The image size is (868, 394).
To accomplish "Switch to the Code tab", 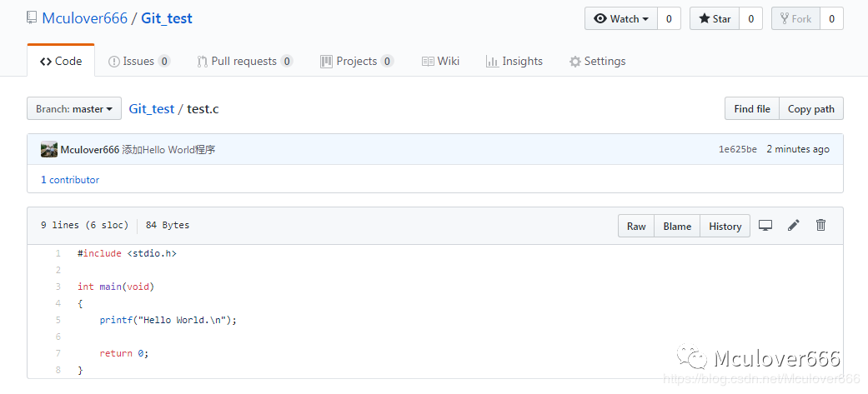I will coord(61,61).
